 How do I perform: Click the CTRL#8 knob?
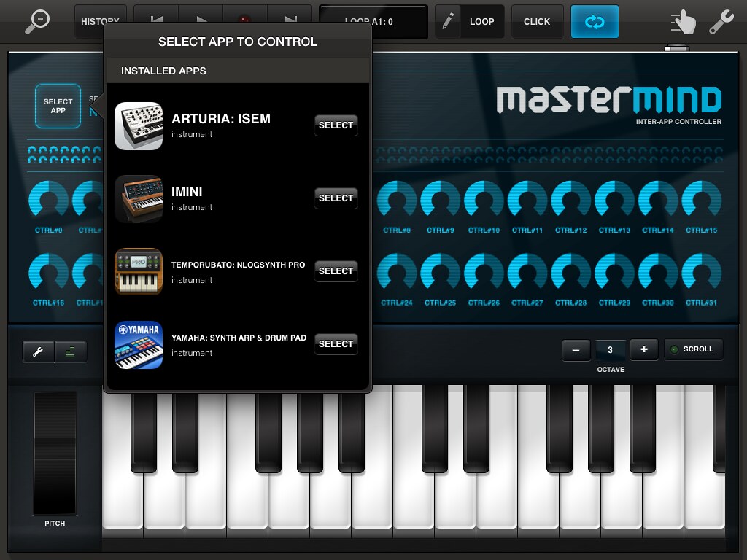pos(397,200)
